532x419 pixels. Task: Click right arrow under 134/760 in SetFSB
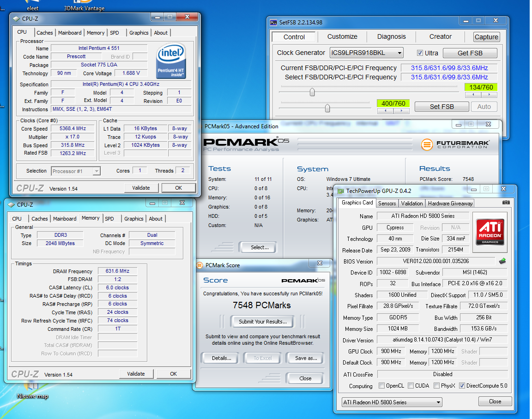click(x=489, y=95)
